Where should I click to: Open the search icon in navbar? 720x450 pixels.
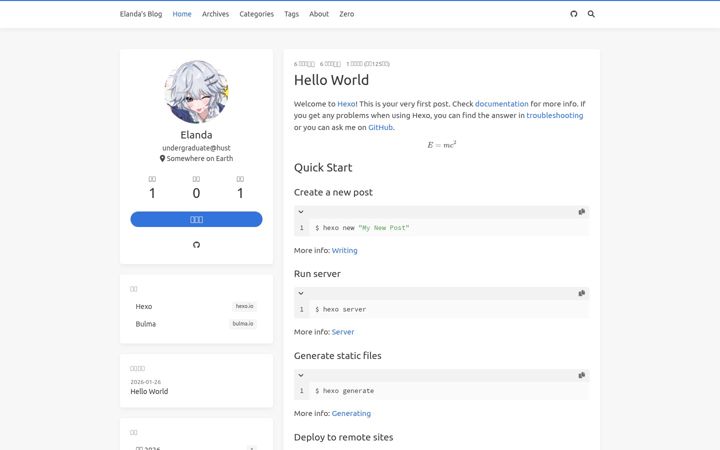tap(591, 14)
